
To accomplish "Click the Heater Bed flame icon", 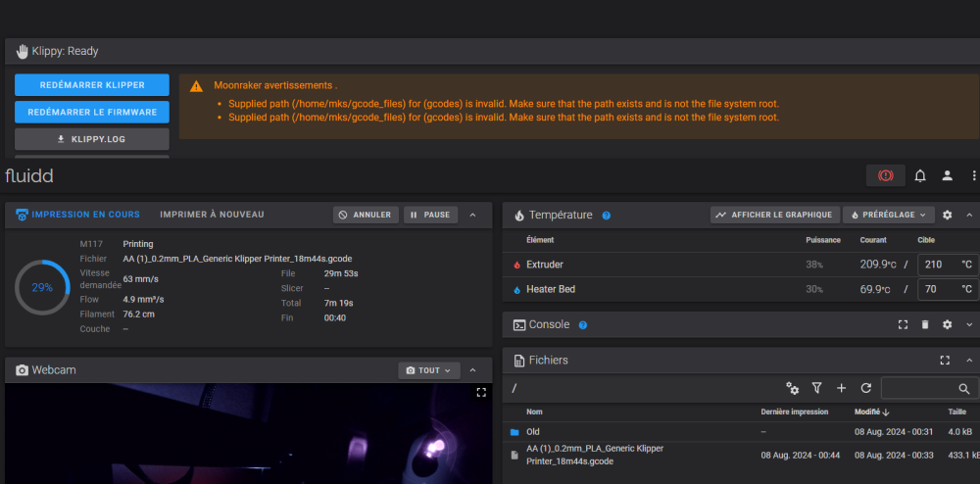I will tap(516, 290).
